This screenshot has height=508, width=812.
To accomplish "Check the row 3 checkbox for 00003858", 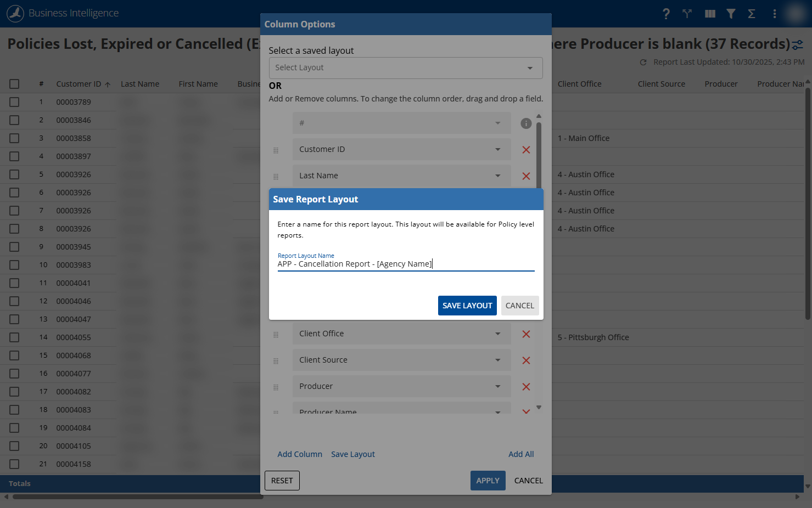I will click(x=14, y=138).
